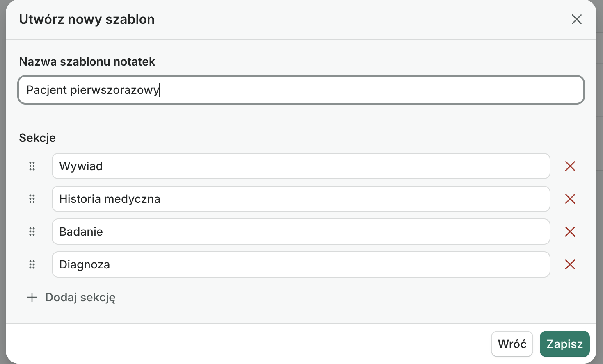Click the Sekcje section label
The width and height of the screenshot is (603, 364).
pyautogui.click(x=37, y=138)
